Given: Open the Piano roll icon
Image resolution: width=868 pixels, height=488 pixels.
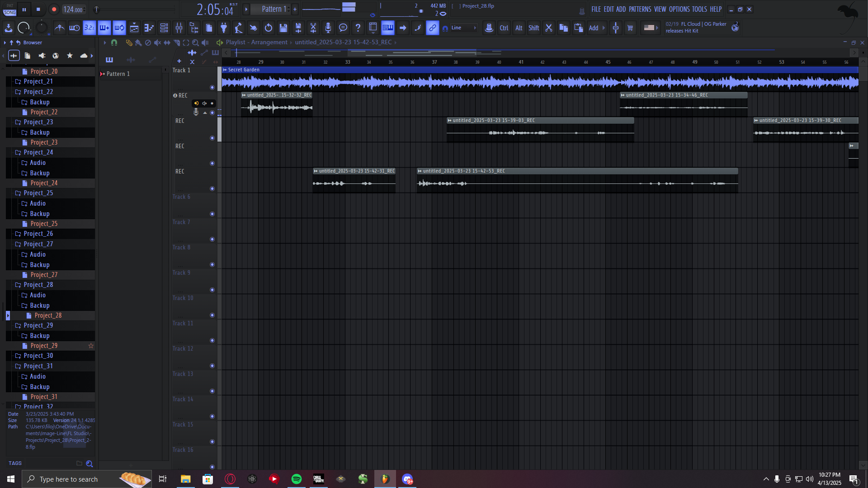Looking at the screenshot, I should [149, 28].
